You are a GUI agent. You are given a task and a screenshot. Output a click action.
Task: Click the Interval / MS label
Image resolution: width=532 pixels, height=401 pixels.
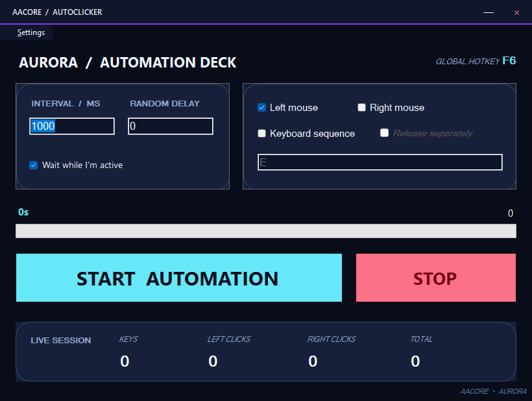(x=66, y=103)
